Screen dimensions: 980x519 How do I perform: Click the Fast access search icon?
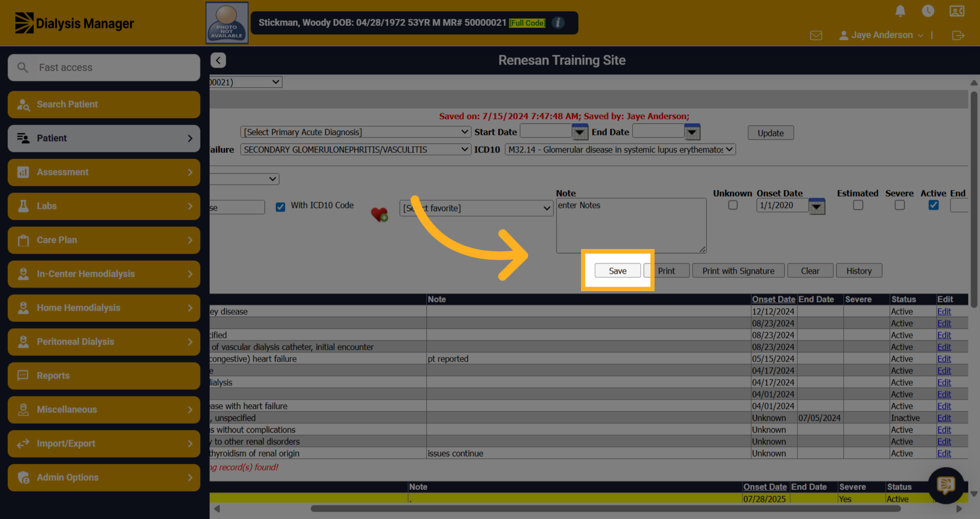(x=23, y=67)
